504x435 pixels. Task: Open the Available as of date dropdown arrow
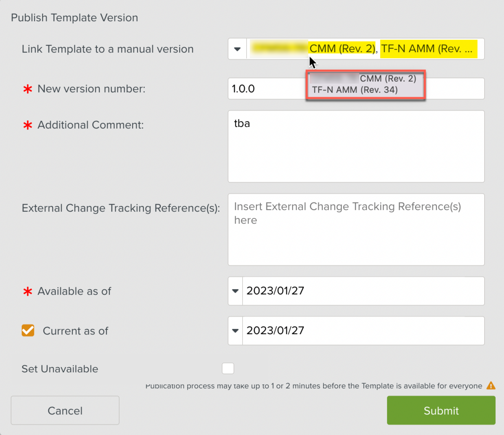click(235, 291)
